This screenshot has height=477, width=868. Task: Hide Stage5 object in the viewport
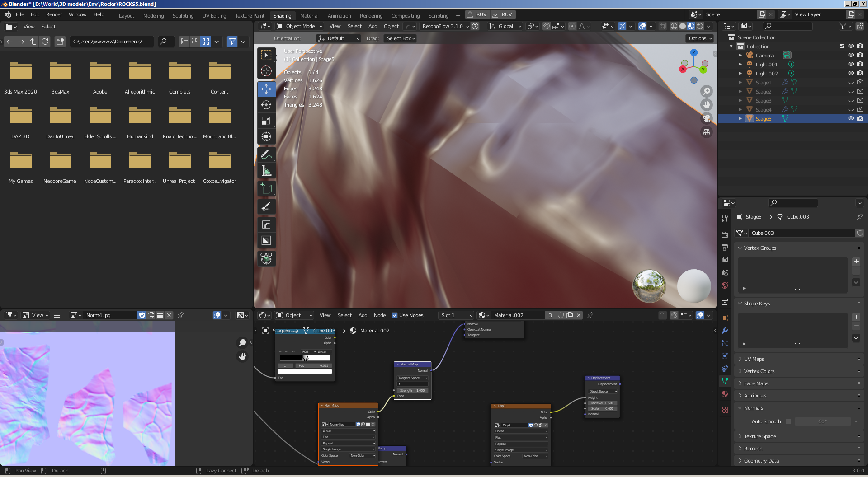(x=850, y=118)
